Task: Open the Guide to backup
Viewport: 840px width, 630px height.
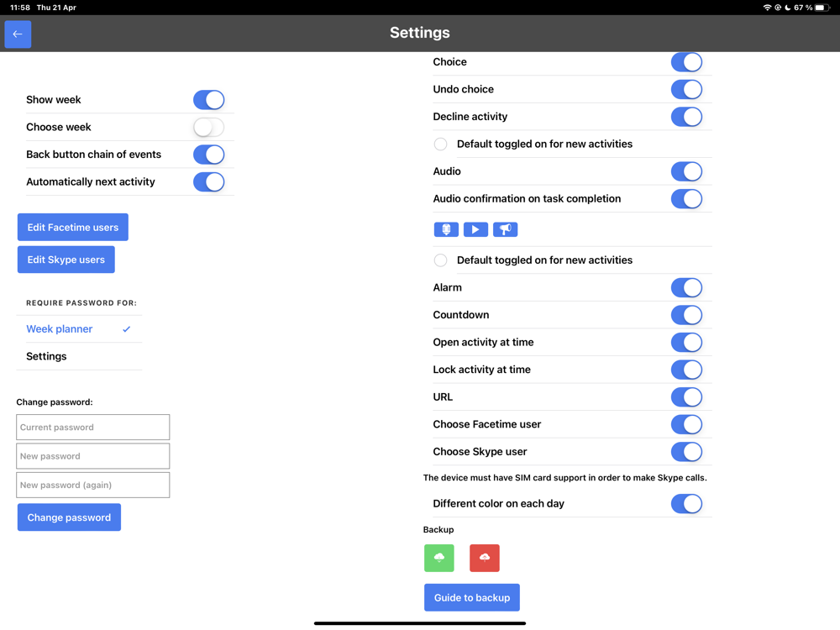Action: [472, 598]
